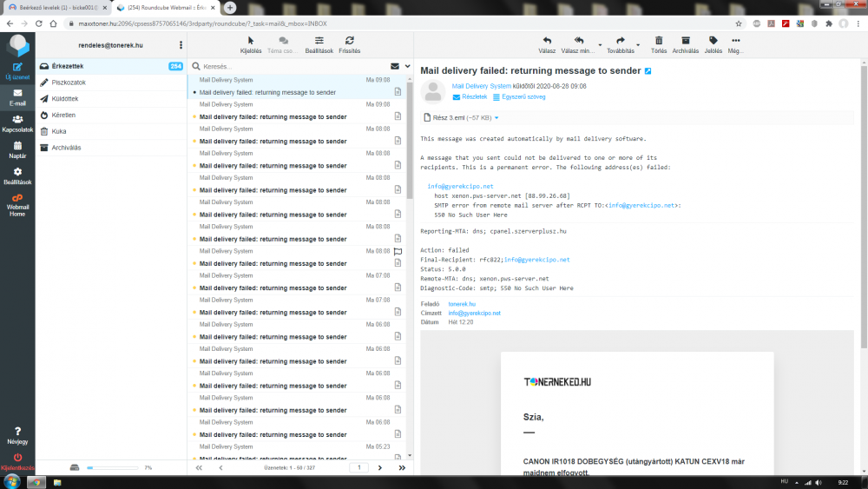Go to next page of messages
The width and height of the screenshot is (868, 489).
point(380,468)
